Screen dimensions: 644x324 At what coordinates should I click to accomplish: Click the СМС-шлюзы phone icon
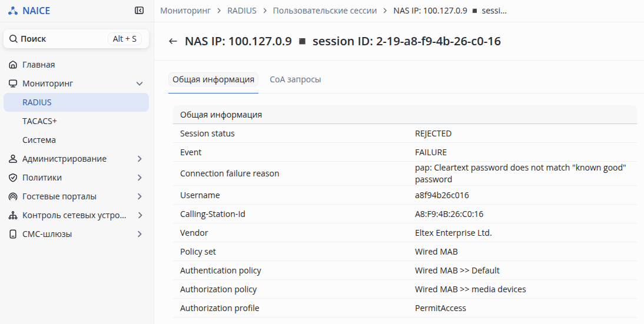tap(13, 234)
